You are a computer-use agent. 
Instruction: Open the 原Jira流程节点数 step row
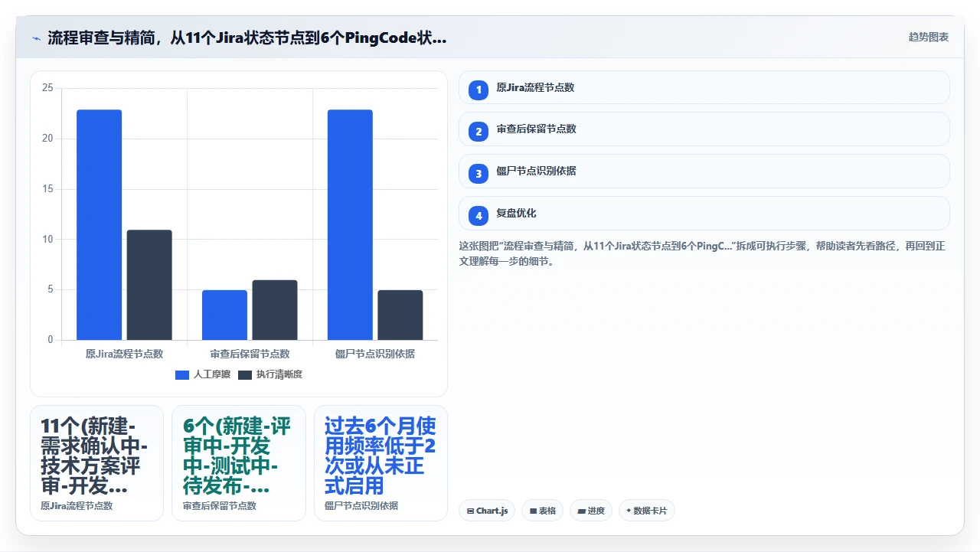point(704,87)
